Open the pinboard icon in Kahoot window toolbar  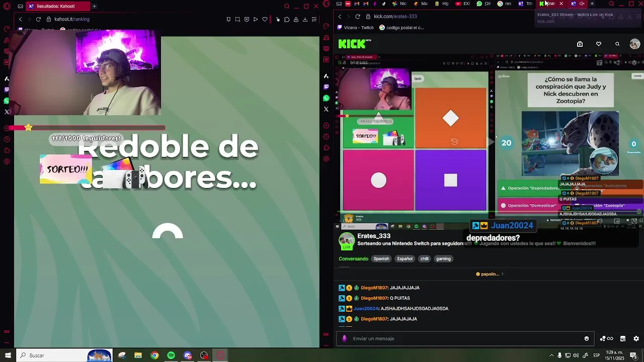coord(228,19)
